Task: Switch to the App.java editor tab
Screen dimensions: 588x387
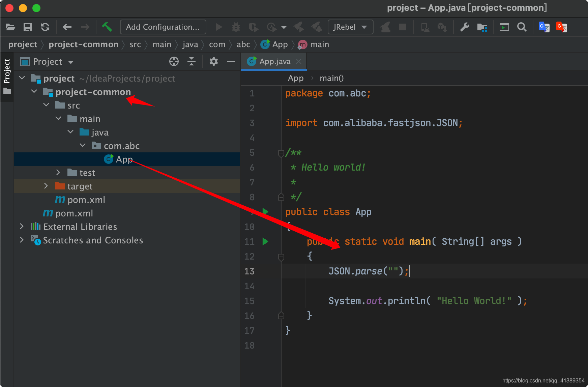Action: pos(275,61)
